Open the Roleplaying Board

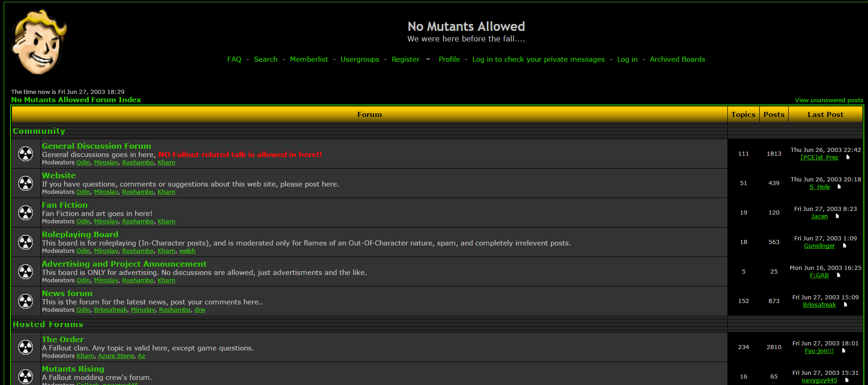coord(80,234)
